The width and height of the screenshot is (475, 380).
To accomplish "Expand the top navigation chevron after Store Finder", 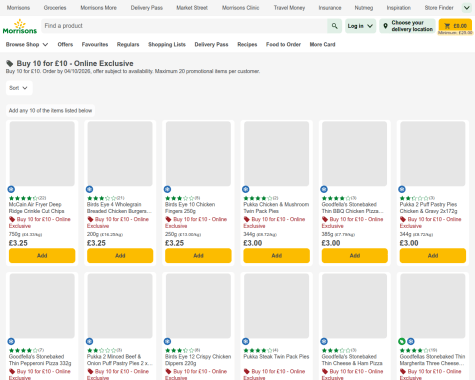I will [467, 8].
